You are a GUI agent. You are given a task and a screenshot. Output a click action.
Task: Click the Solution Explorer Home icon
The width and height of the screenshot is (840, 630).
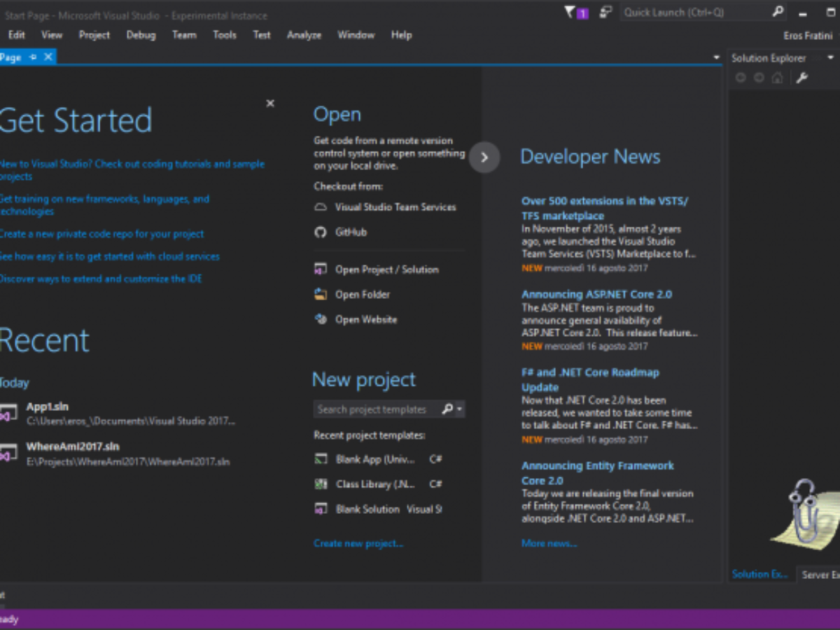(777, 78)
